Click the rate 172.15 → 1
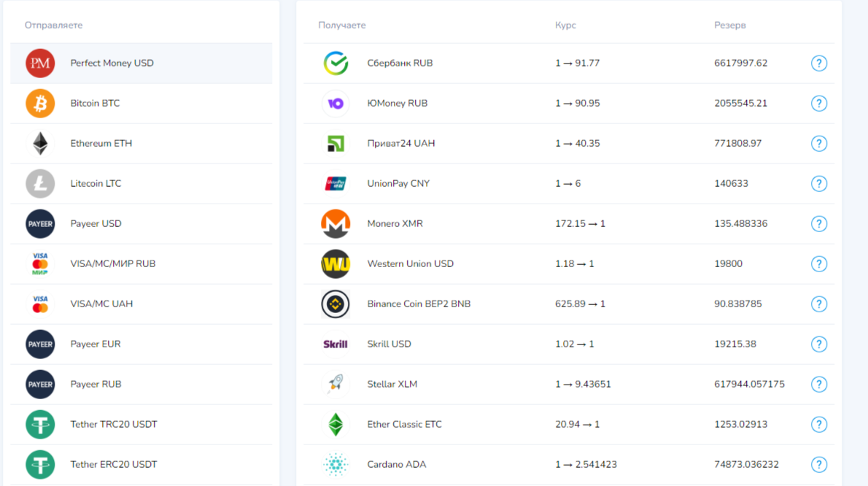The height and width of the screenshot is (486, 868). pos(580,223)
